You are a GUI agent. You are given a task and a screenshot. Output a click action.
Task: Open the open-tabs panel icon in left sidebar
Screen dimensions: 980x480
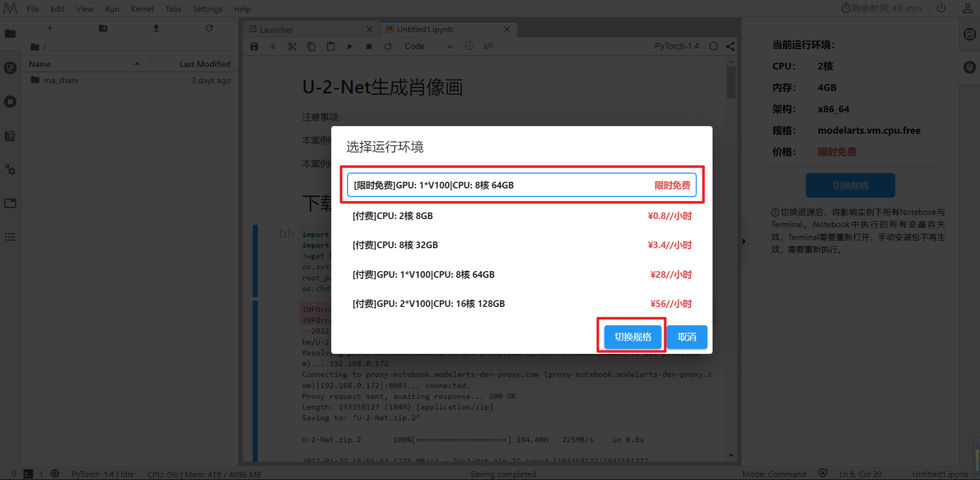[x=10, y=203]
